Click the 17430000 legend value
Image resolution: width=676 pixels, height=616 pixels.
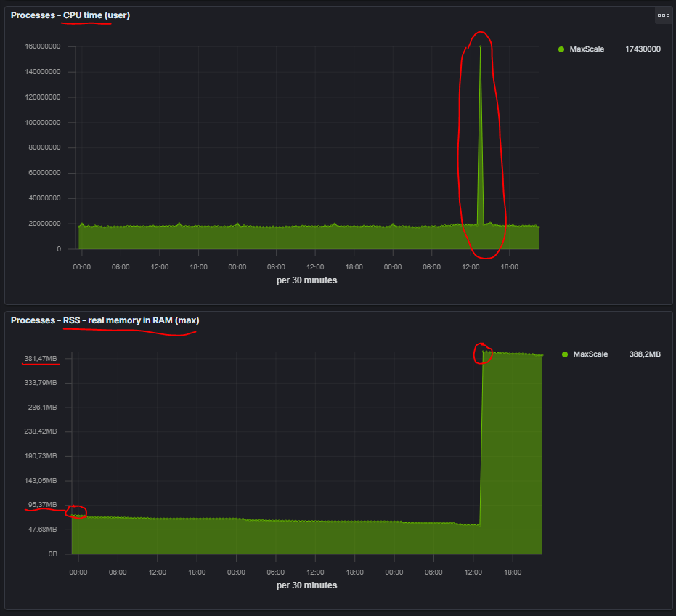pos(643,49)
